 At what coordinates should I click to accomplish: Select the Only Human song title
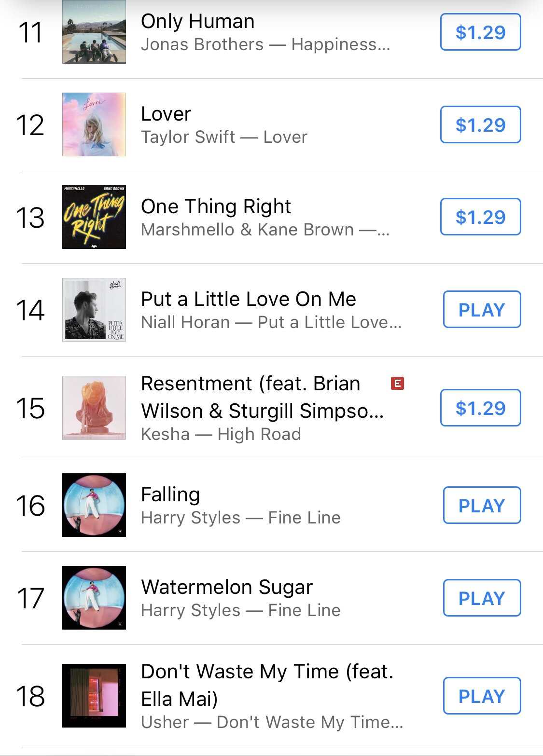[197, 21]
